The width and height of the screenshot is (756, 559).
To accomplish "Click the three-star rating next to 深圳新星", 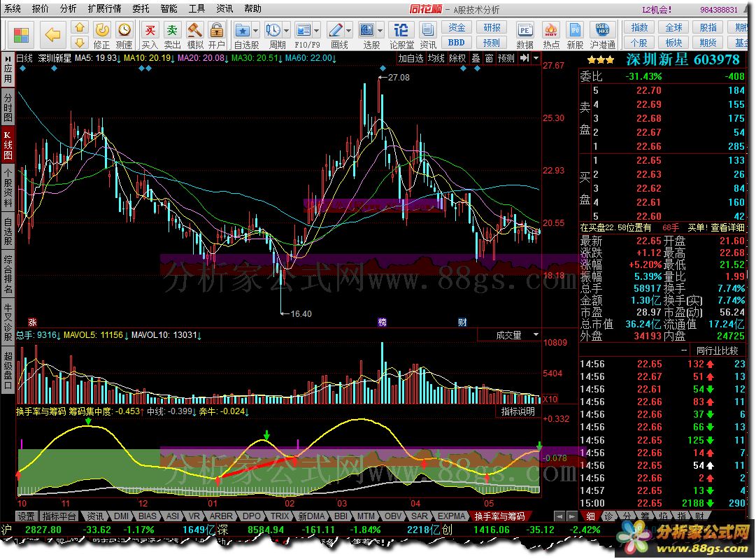I will click(600, 60).
